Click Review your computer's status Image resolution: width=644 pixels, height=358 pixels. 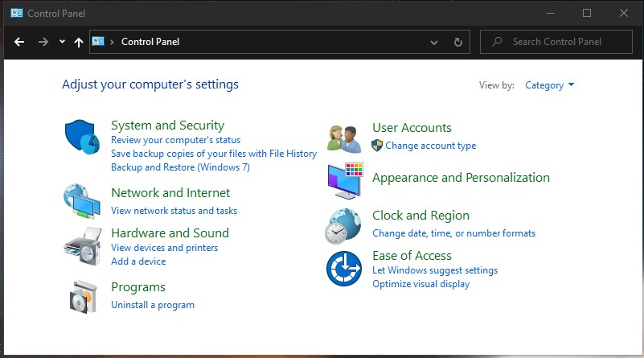[x=176, y=140]
